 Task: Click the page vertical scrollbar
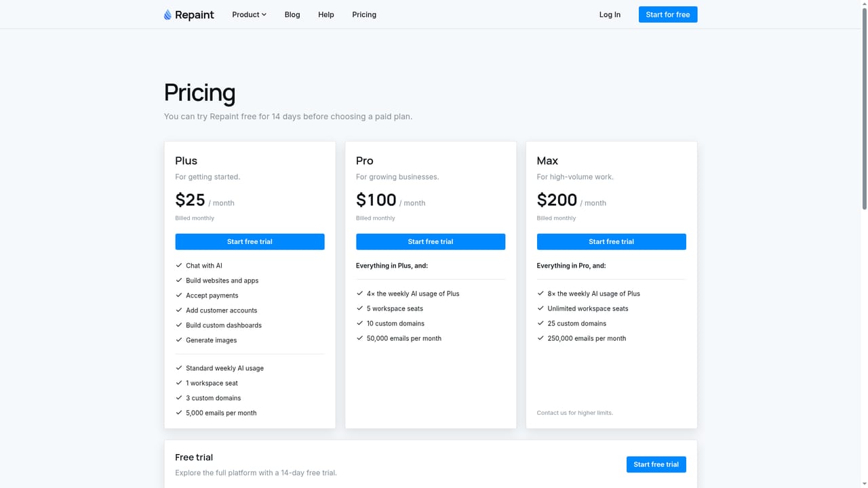click(x=864, y=108)
